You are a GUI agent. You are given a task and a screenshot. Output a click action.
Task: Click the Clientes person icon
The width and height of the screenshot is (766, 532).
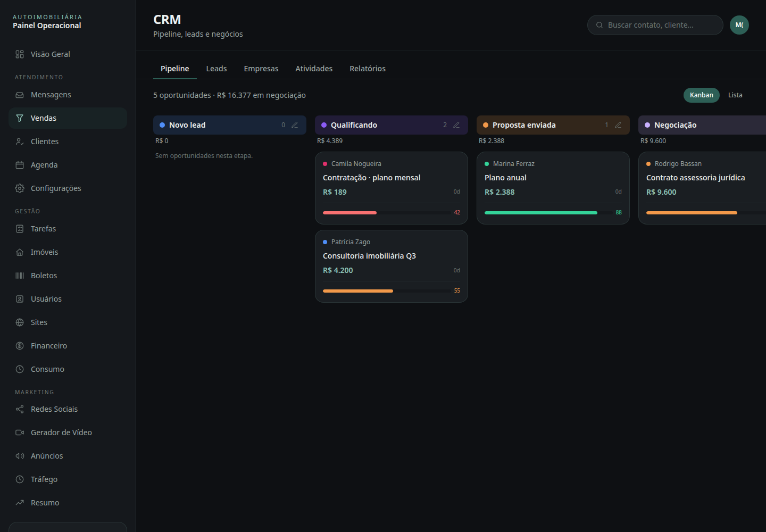click(x=20, y=142)
